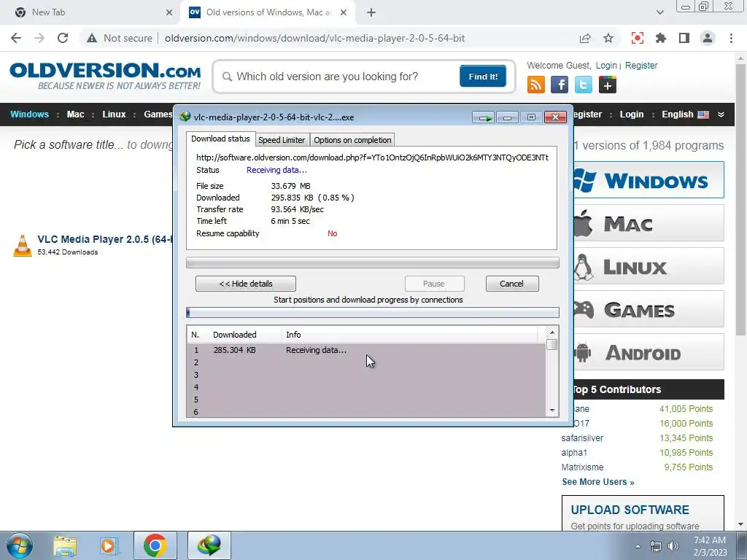Open VLC Media Player 2.0.5 title link
Image resolution: width=747 pixels, height=560 pixels.
point(105,239)
